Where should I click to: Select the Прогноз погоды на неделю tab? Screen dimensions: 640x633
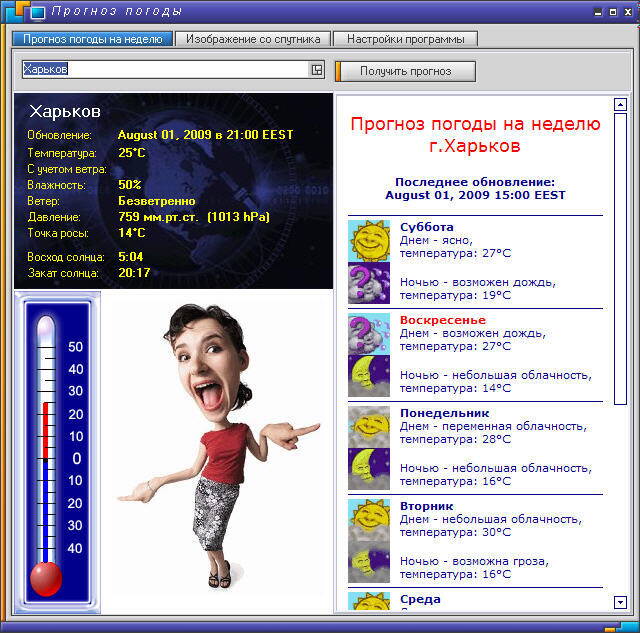[92, 39]
